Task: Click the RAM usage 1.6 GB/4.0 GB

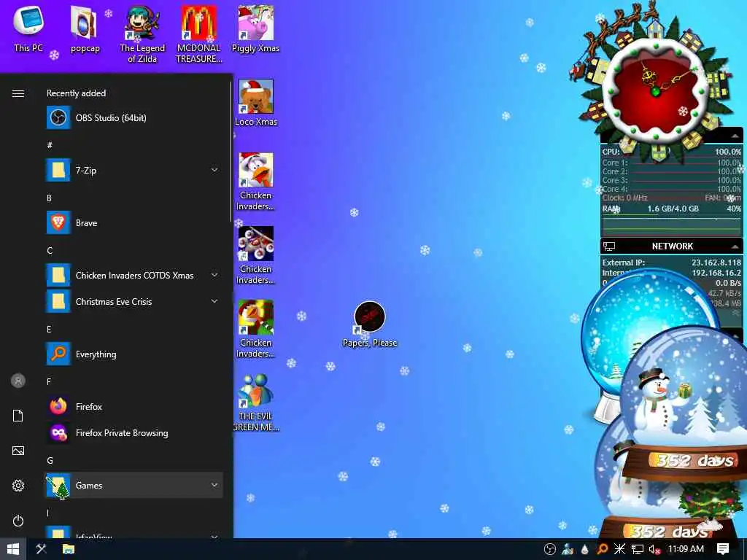Action: pos(673,209)
